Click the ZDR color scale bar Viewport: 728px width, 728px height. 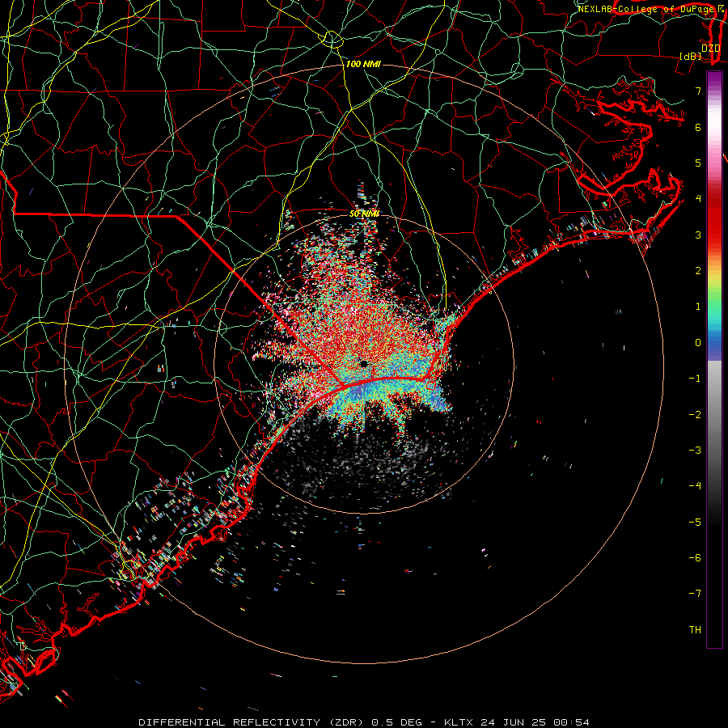pos(714,359)
